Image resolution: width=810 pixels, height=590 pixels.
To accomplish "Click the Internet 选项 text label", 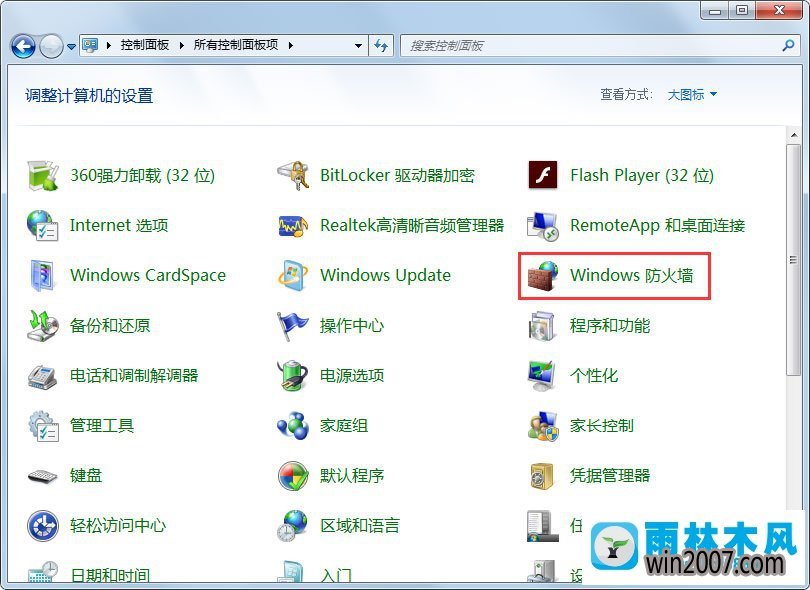I will click(x=119, y=225).
